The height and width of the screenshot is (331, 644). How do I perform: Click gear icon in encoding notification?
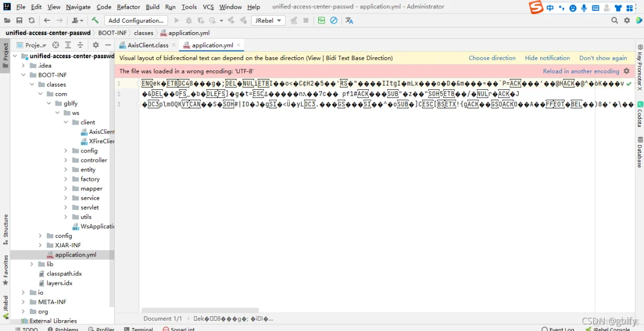pyautogui.click(x=627, y=71)
